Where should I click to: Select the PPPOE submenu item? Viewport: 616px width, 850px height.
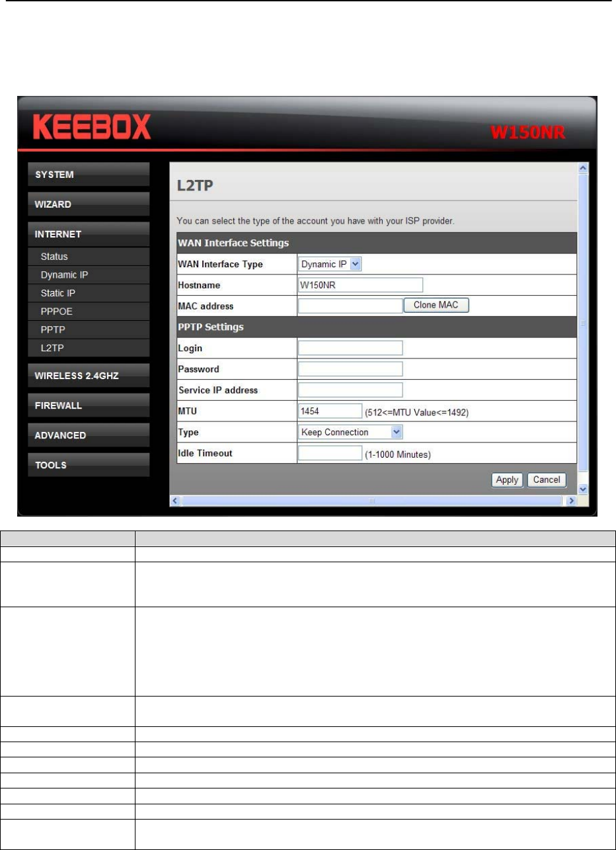click(x=89, y=311)
